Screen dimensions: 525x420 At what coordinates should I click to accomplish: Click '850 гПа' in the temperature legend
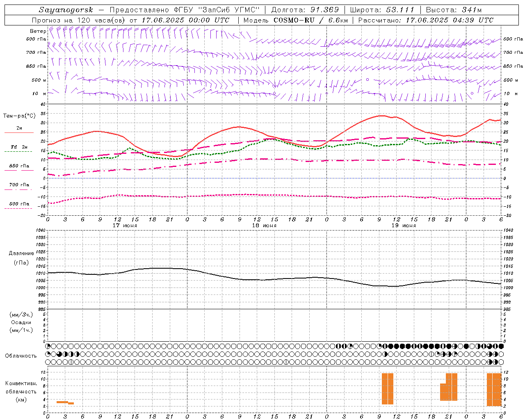(x=19, y=166)
